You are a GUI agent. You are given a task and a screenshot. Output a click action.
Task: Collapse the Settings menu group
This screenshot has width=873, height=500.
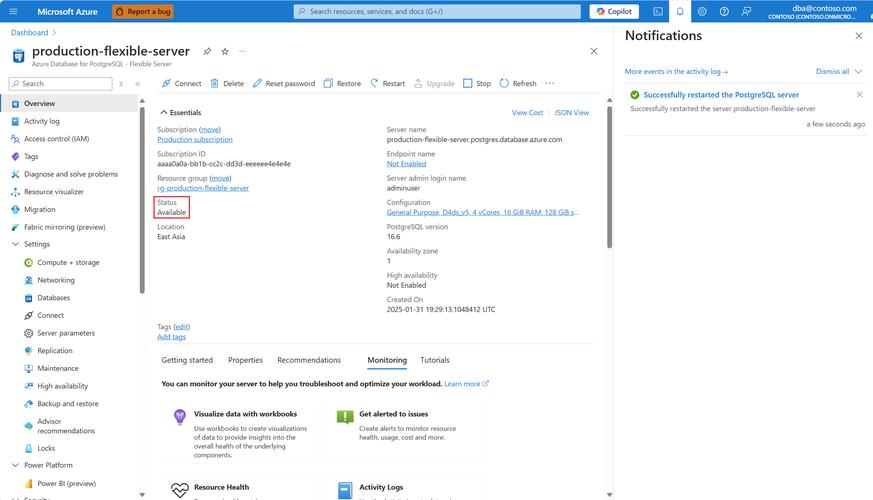15,244
